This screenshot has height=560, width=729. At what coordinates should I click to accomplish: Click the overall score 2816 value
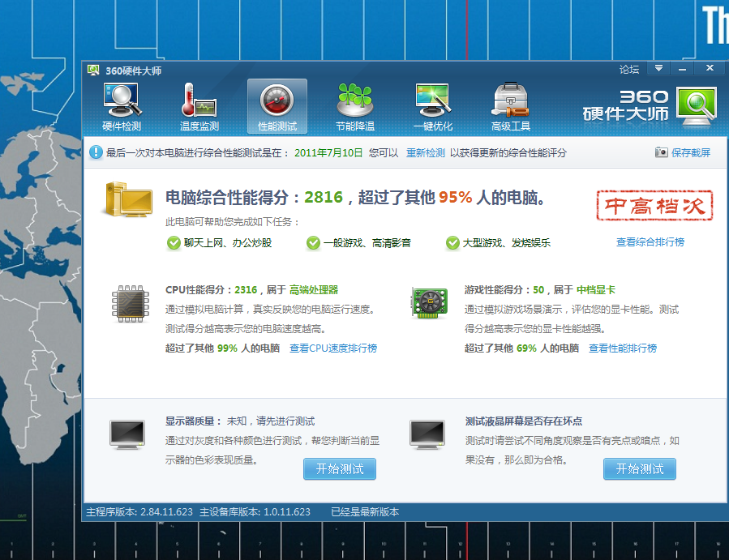[324, 198]
